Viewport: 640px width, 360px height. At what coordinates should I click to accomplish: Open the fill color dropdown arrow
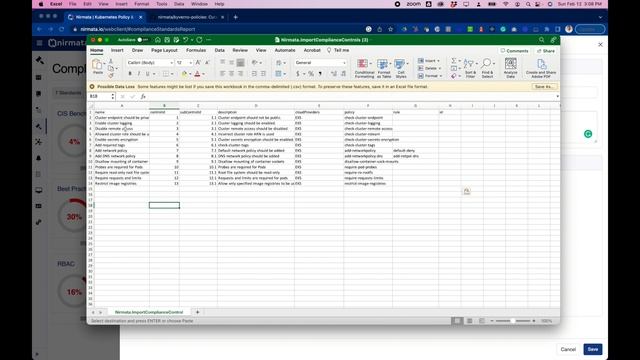190,74
